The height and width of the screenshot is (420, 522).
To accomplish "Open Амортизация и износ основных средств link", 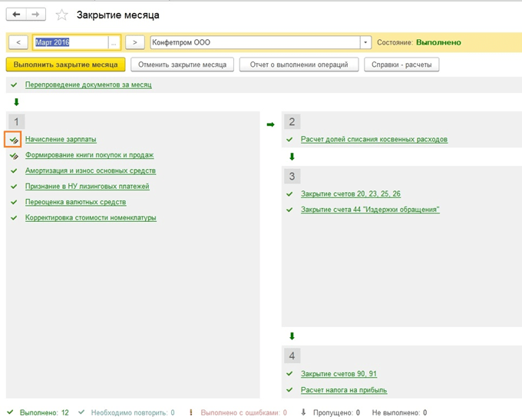I will [x=91, y=170].
